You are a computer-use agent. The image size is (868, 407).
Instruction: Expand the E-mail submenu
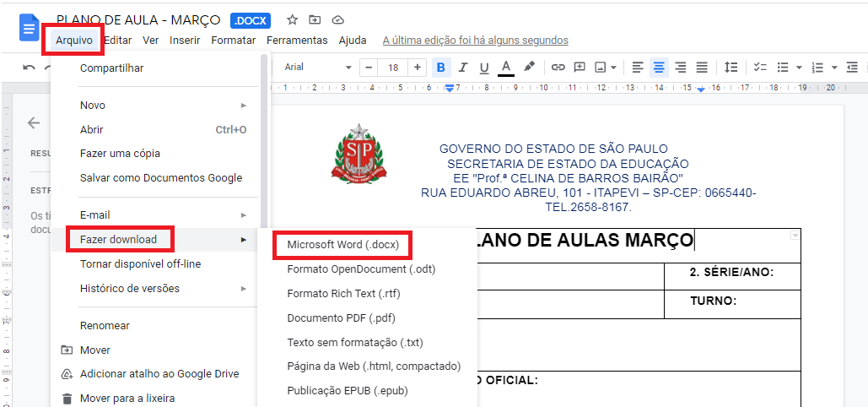(154, 215)
